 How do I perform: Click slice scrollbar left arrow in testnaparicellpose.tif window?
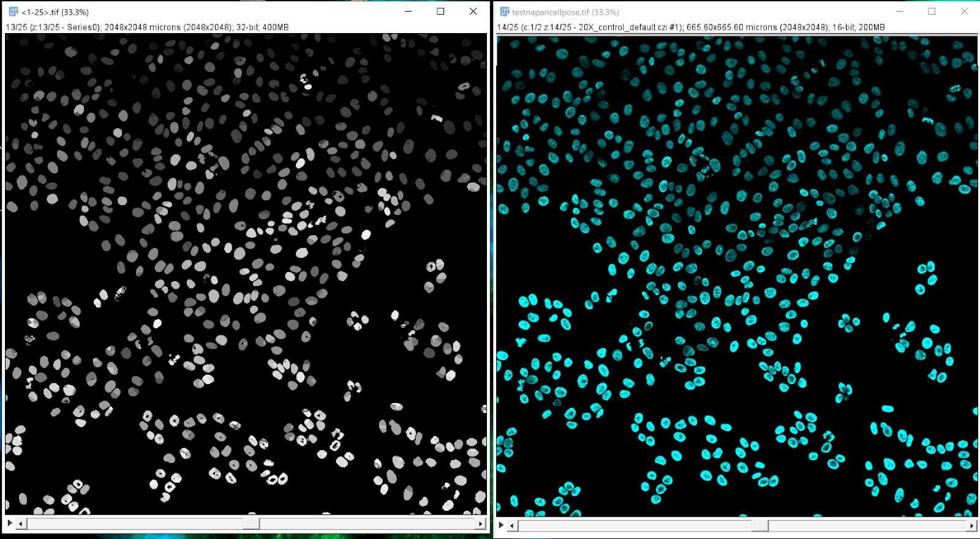[x=513, y=526]
